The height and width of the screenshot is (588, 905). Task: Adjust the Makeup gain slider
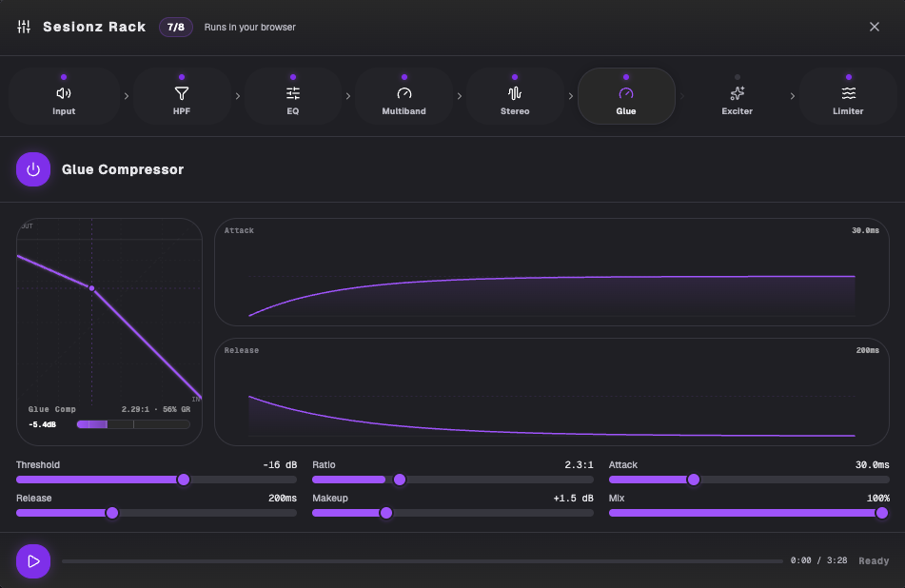[x=453, y=513]
